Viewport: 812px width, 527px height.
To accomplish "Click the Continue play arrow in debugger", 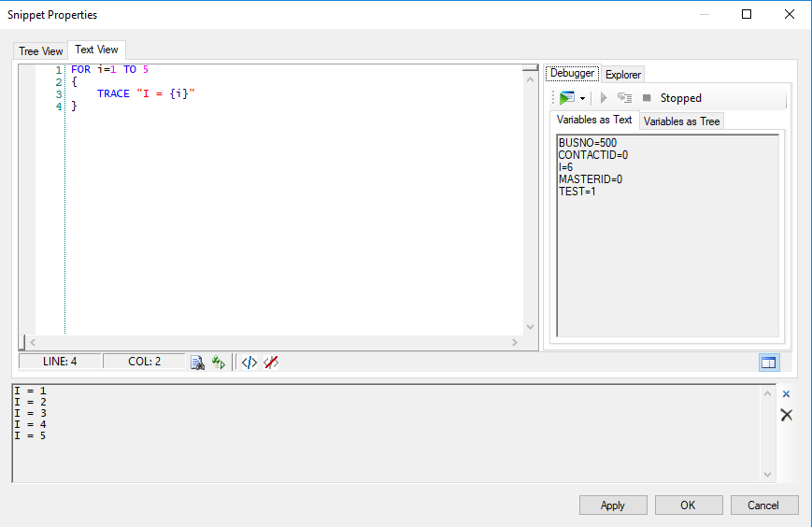I will pyautogui.click(x=604, y=98).
